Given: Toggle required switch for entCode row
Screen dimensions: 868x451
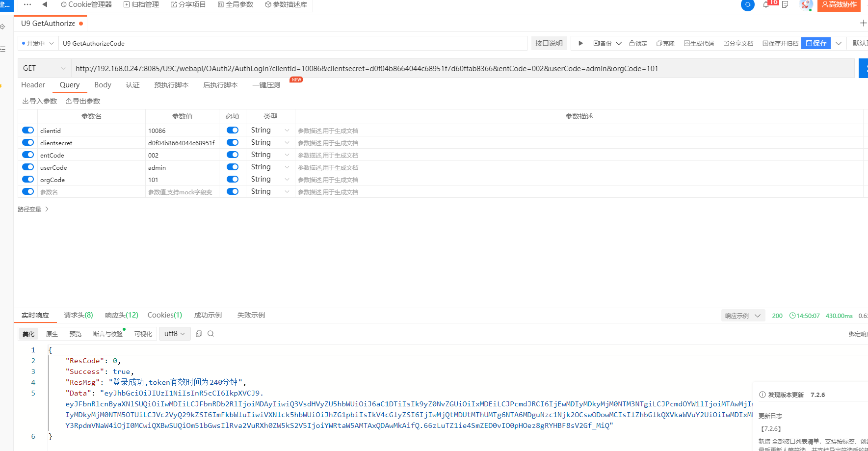Looking at the screenshot, I should click(233, 155).
